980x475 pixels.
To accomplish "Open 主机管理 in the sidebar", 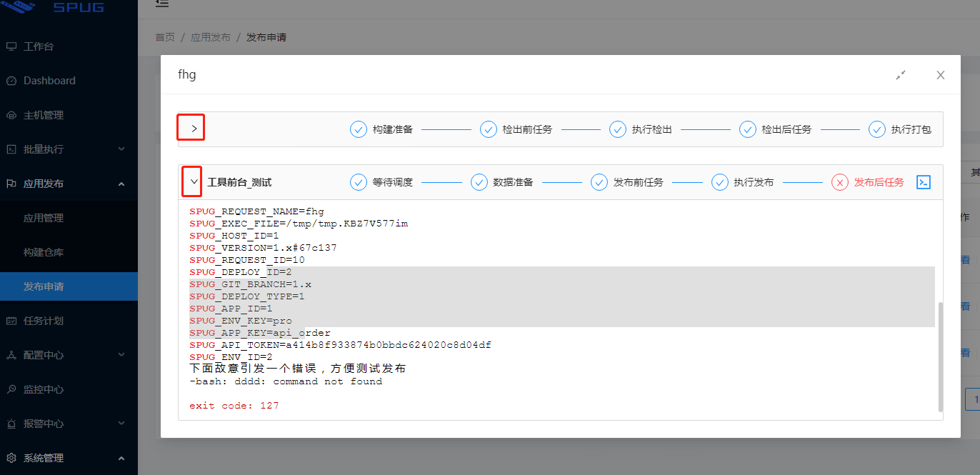I will tap(69, 115).
